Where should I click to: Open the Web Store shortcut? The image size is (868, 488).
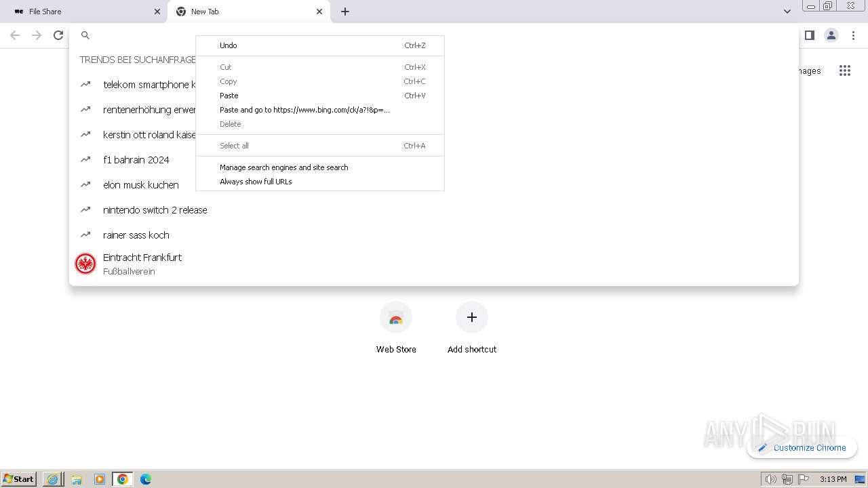[x=396, y=328]
